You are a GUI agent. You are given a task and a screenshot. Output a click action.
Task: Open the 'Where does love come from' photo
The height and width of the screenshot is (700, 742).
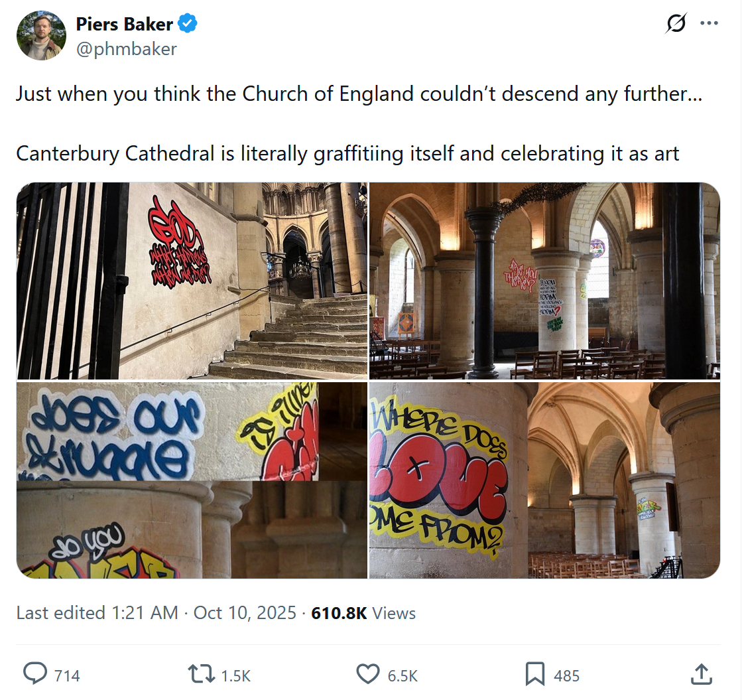544,480
